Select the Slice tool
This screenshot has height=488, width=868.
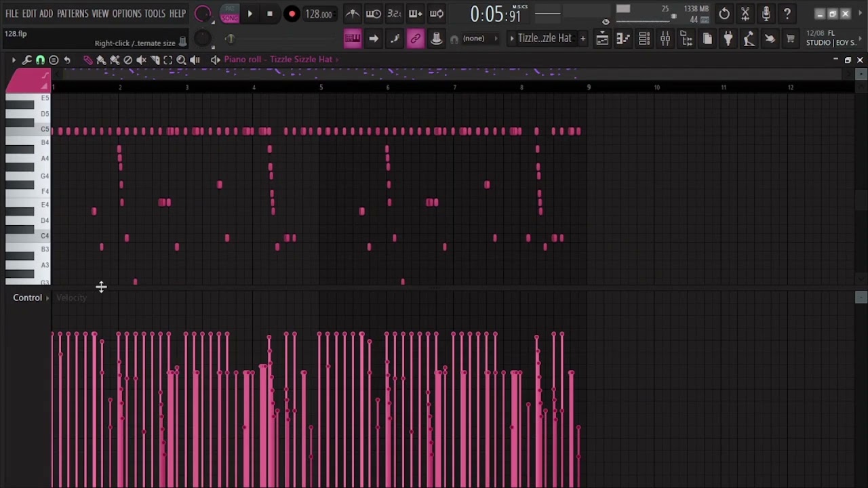pyautogui.click(x=155, y=60)
